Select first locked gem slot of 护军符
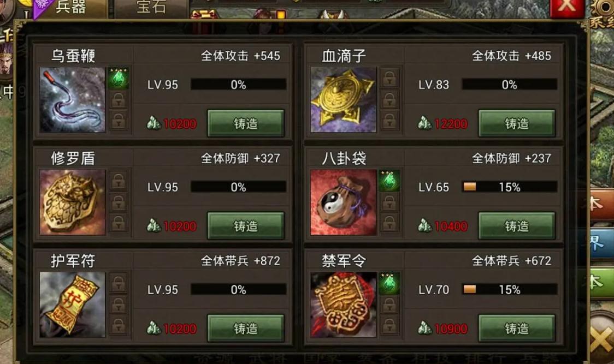Screen dimensions: 614x364 click(x=118, y=283)
